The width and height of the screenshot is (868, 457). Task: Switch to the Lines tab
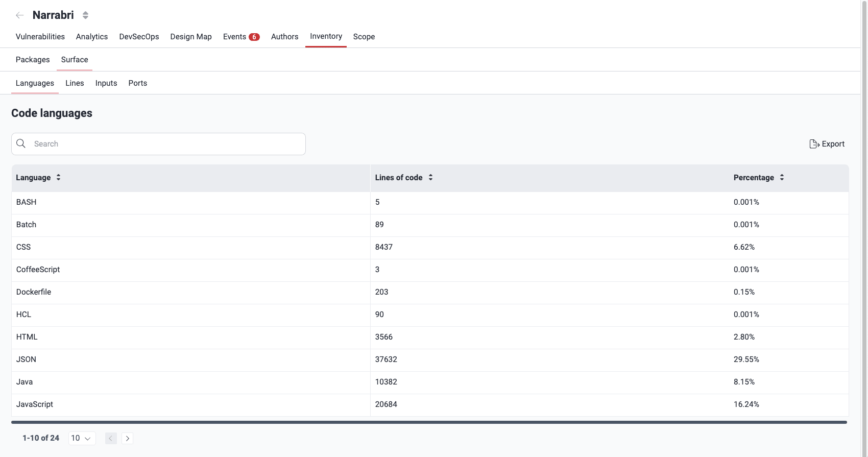click(x=75, y=83)
